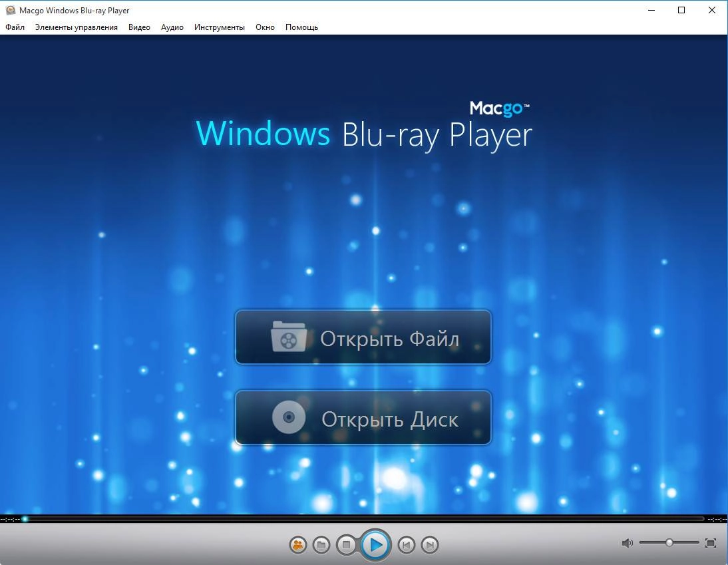This screenshot has height=565, width=728.
Task: Open the Инструменты menu
Action: click(x=220, y=27)
